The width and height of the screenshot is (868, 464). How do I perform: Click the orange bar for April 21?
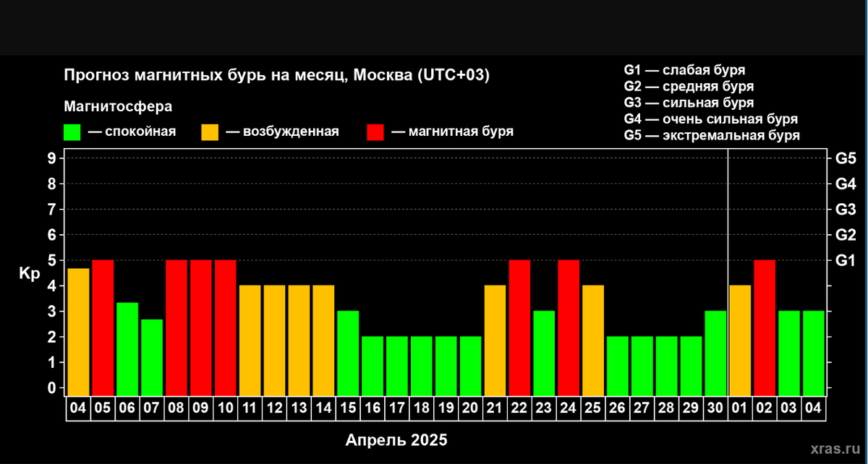coord(495,340)
